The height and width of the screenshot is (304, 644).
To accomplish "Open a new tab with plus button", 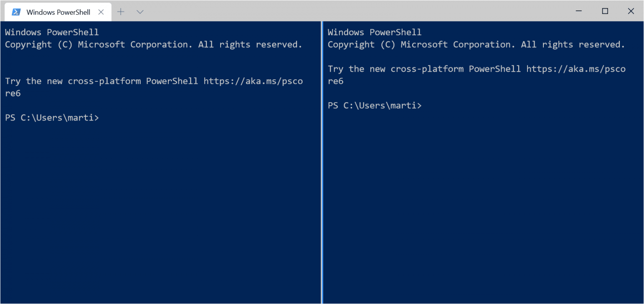I will pyautogui.click(x=121, y=12).
